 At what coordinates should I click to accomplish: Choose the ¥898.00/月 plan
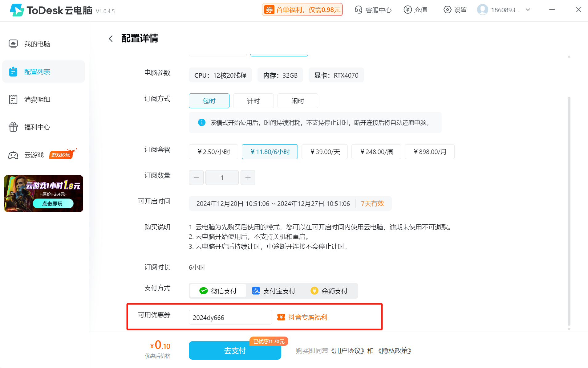(430, 152)
